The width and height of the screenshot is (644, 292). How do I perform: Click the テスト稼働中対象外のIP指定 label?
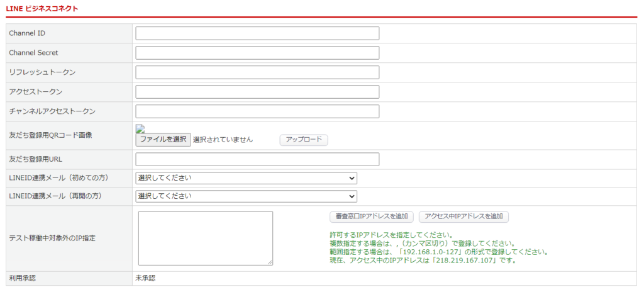point(52,239)
